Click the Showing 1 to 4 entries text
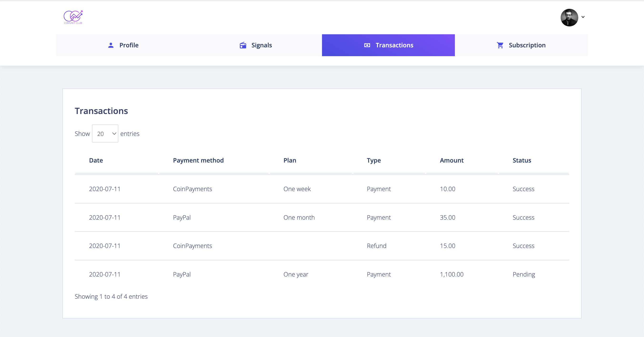The image size is (644, 337). coord(111,297)
